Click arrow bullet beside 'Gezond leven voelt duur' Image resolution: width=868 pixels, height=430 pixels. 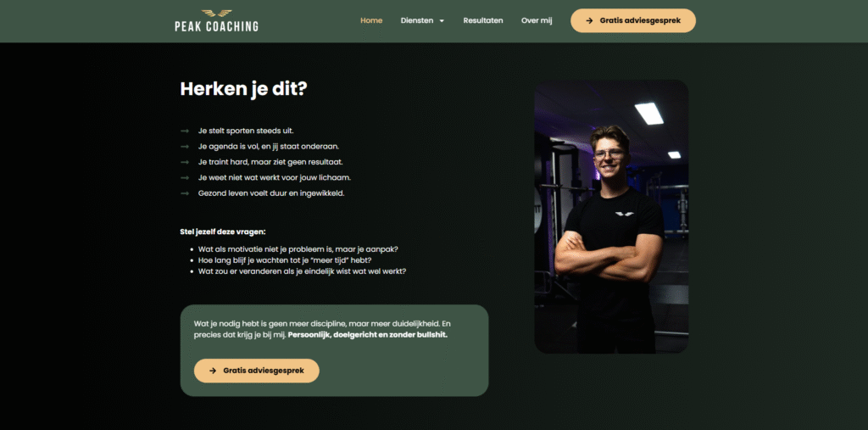click(185, 193)
